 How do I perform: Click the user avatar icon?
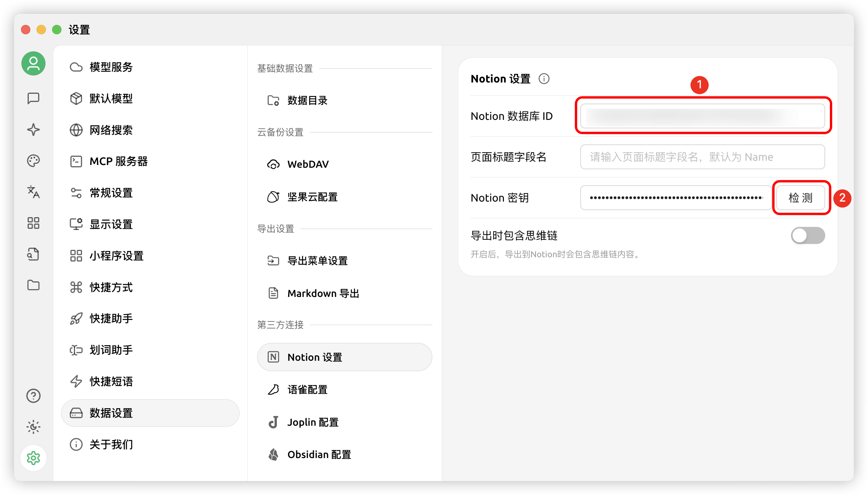[33, 63]
